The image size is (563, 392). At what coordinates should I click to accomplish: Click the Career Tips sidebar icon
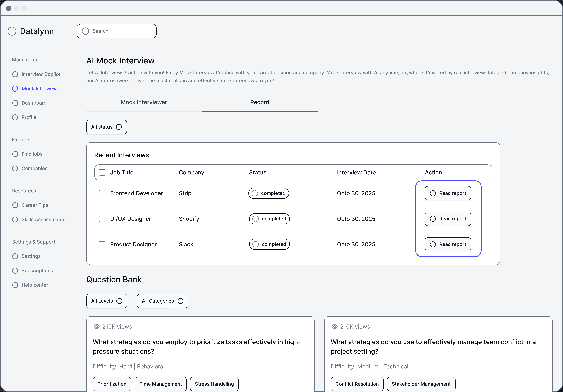click(15, 205)
